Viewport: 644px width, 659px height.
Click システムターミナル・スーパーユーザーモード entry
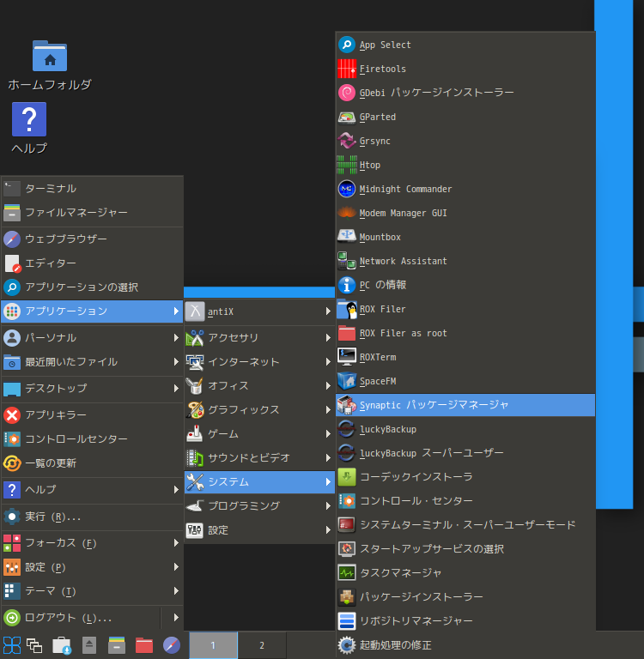pos(465,525)
